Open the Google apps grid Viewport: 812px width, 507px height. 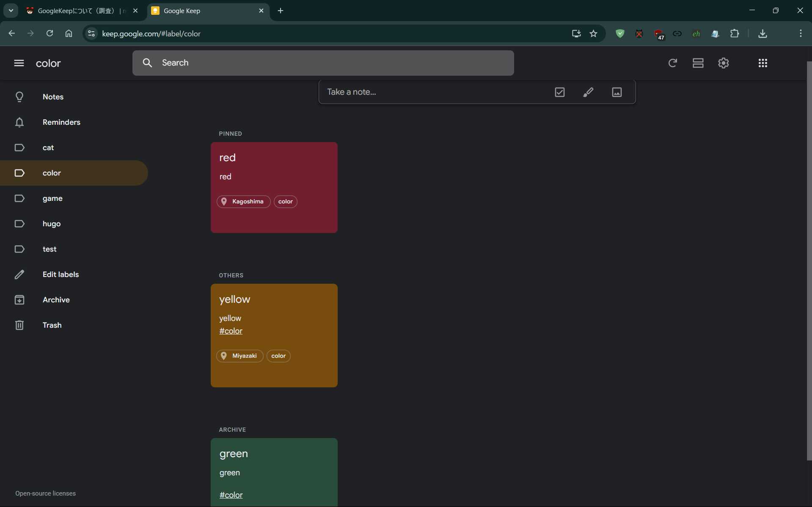pos(762,63)
